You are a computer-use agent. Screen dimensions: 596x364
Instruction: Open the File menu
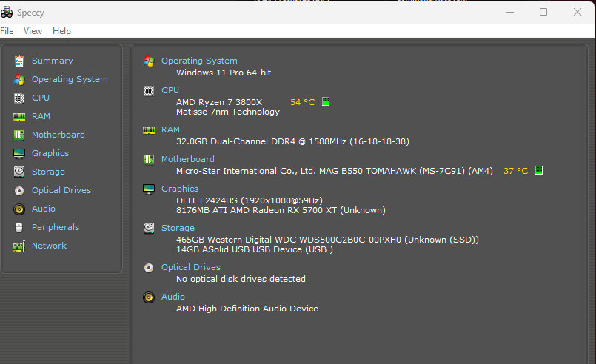click(7, 31)
